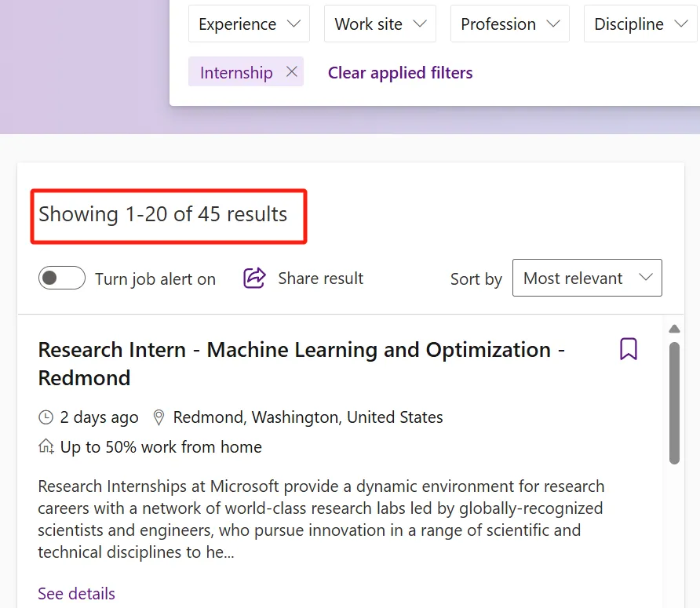Click the house icon for work from home
Image resolution: width=700 pixels, height=608 pixels.
46,446
